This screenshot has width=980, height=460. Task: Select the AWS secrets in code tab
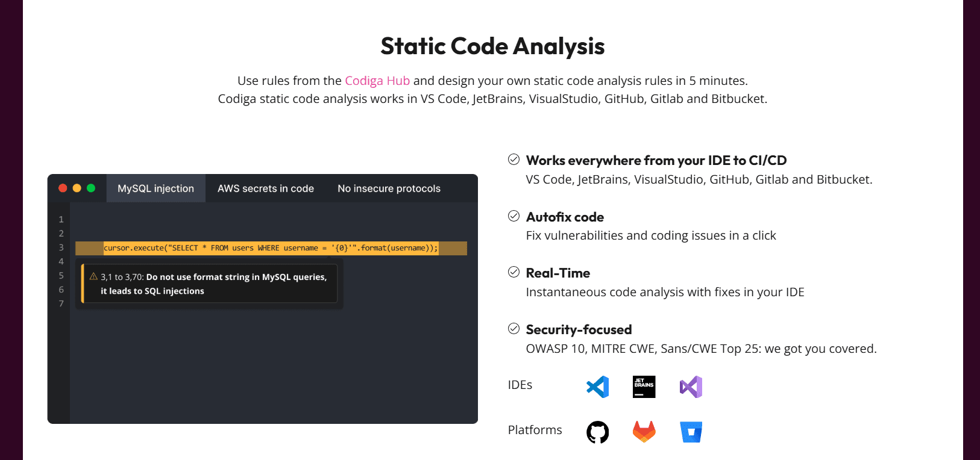(x=265, y=188)
